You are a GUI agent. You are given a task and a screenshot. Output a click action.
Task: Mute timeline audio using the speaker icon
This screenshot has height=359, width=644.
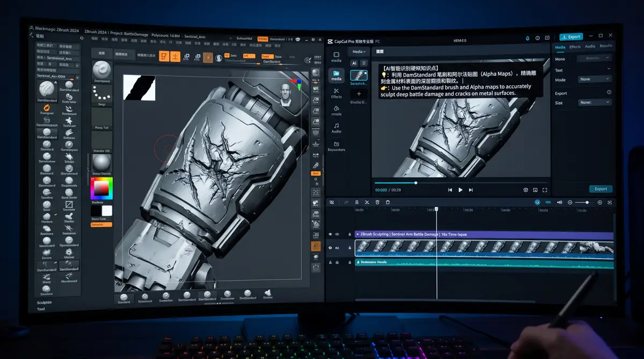point(559,202)
